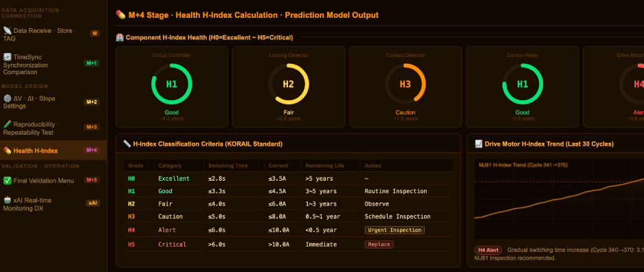Click the robot icon for xAI Monitoring
644x272 pixels.
[8, 200]
